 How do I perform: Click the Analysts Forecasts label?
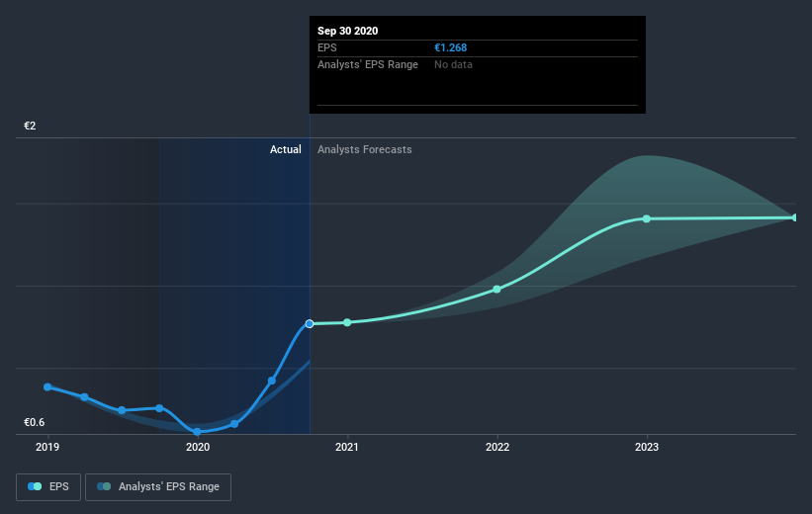click(365, 149)
